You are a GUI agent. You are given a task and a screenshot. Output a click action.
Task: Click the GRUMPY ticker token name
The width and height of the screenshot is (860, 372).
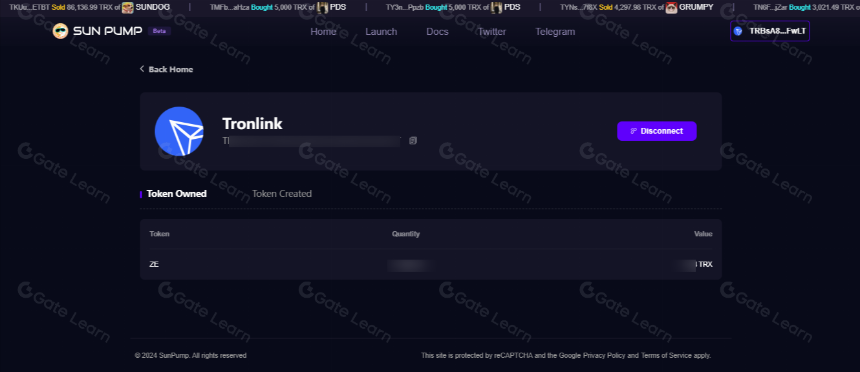coord(697,7)
